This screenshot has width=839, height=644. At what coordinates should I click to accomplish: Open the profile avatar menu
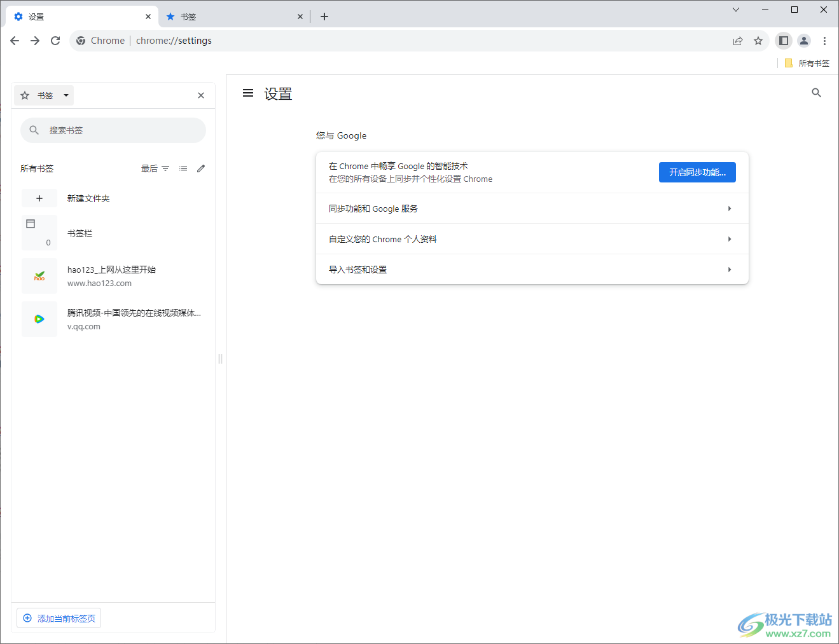point(804,41)
